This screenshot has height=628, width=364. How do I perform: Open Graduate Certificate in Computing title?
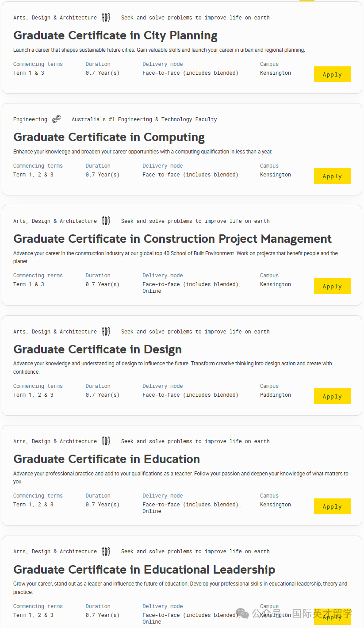pyautogui.click(x=109, y=137)
